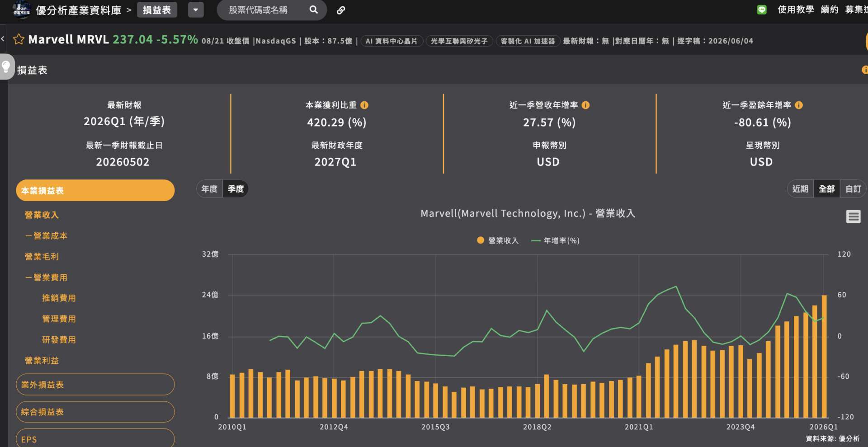Select 近期 time range

[x=800, y=189]
